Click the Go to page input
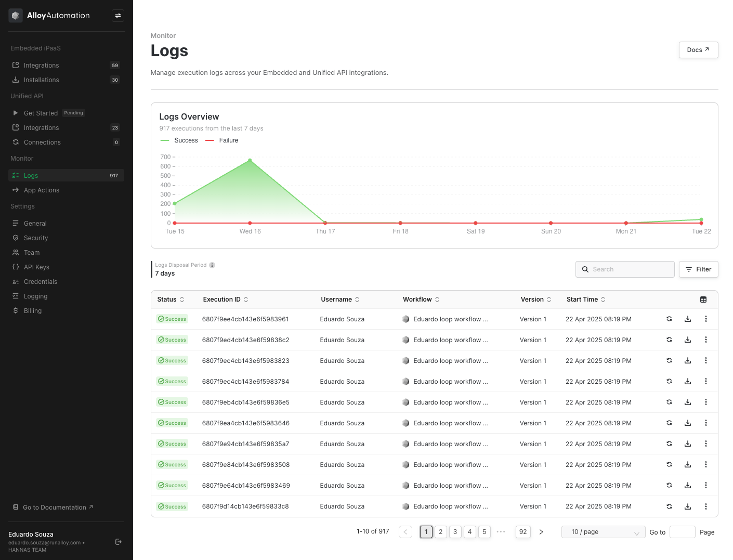733x560 pixels. [682, 532]
